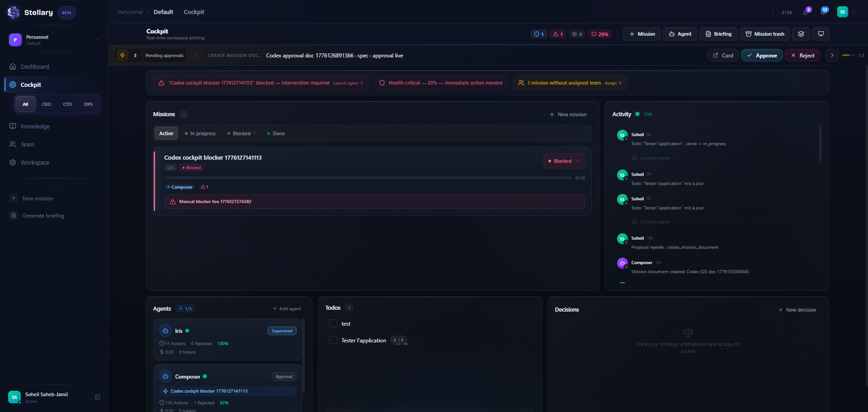The image size is (868, 412).
Task: Check the 'test' todo checkbox
Action: pos(333,323)
